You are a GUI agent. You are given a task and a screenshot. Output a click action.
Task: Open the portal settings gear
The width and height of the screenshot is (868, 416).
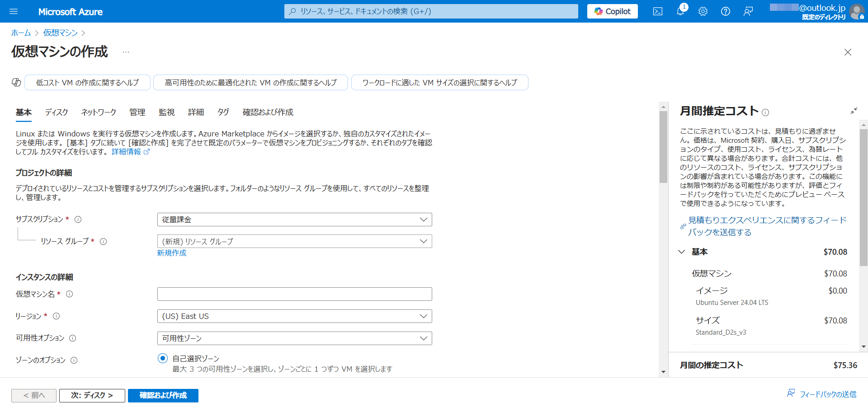[x=703, y=11]
